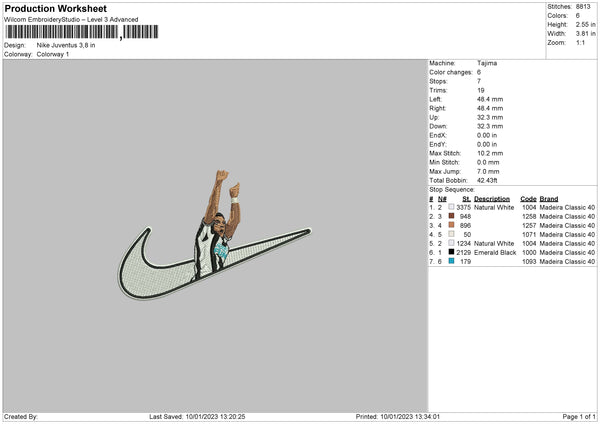Click stitch count 3375 in stop row 1
The image size is (600, 424).
[x=463, y=207]
